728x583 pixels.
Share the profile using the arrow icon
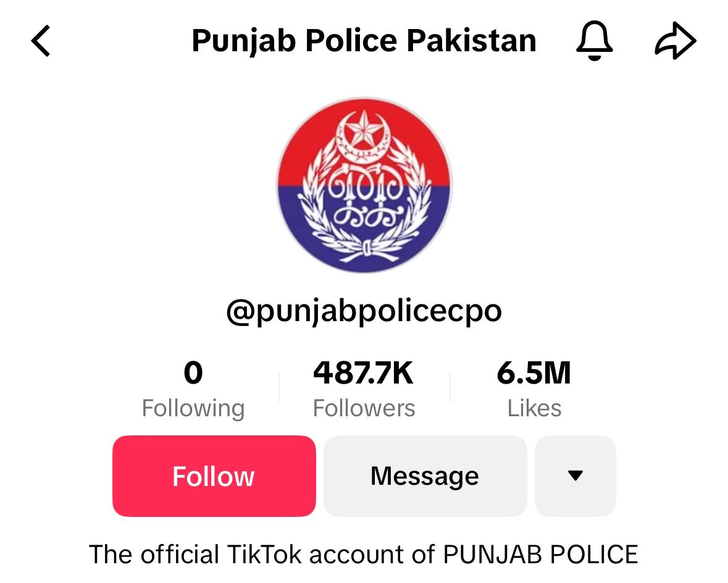pos(676,41)
